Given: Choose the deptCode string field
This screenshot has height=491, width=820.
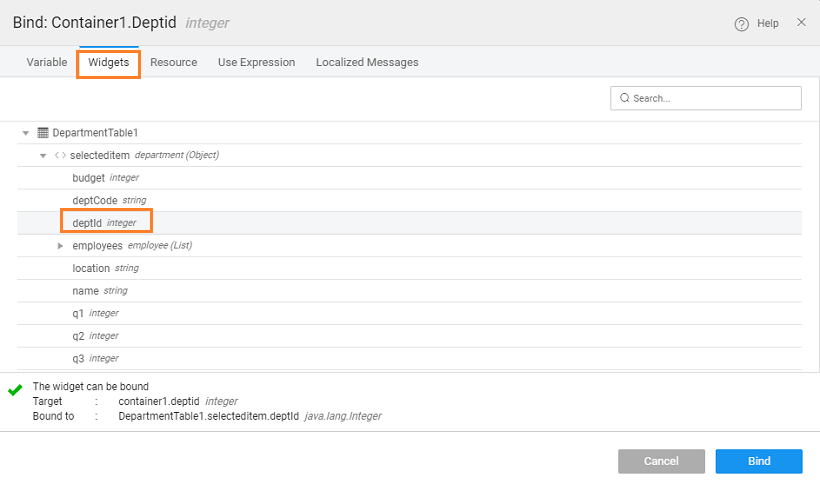Looking at the screenshot, I should coord(95,200).
